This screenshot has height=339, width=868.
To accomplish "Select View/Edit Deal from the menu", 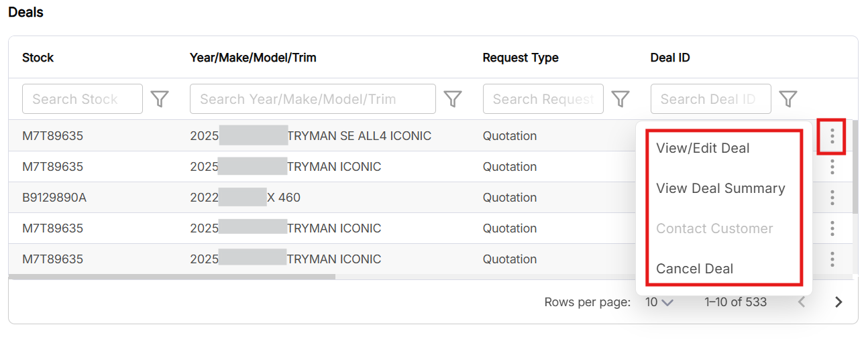I will click(702, 148).
